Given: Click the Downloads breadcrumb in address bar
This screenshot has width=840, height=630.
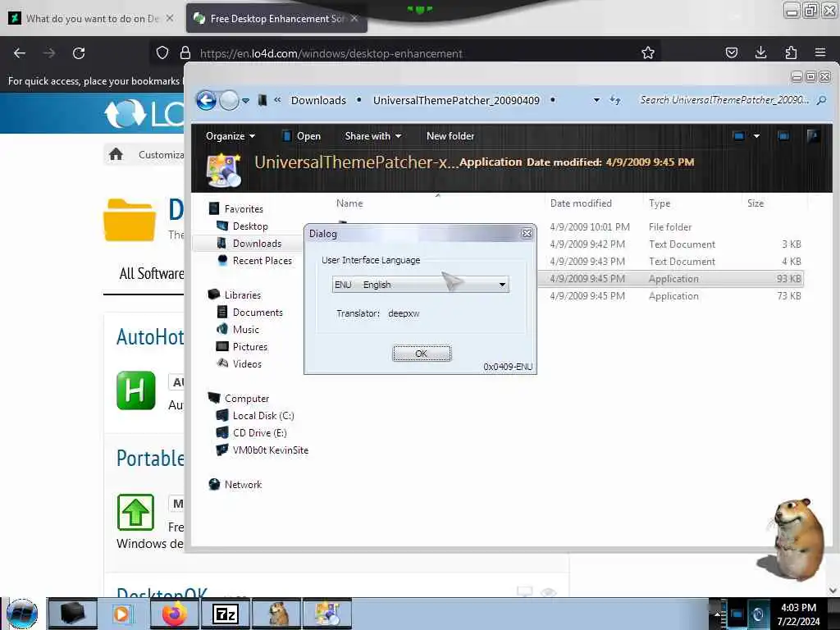Looking at the screenshot, I should (x=318, y=100).
